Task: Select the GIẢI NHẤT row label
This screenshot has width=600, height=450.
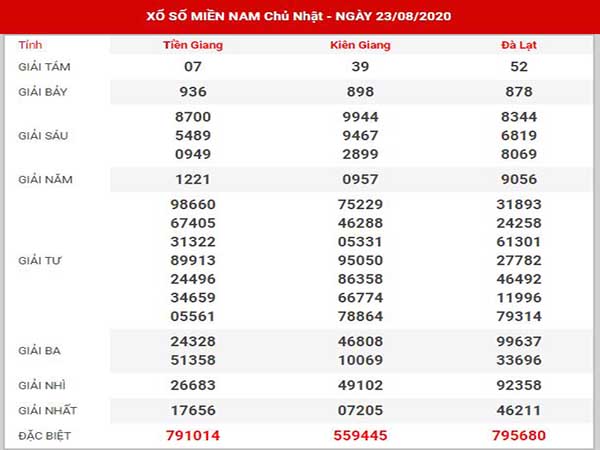Action: click(x=48, y=410)
